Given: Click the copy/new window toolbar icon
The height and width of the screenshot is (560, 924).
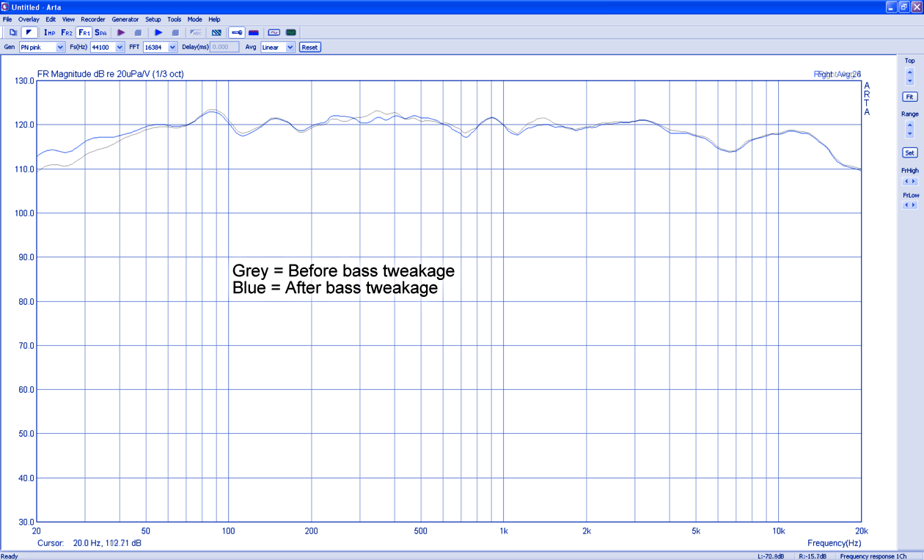Looking at the screenshot, I should click(x=12, y=32).
